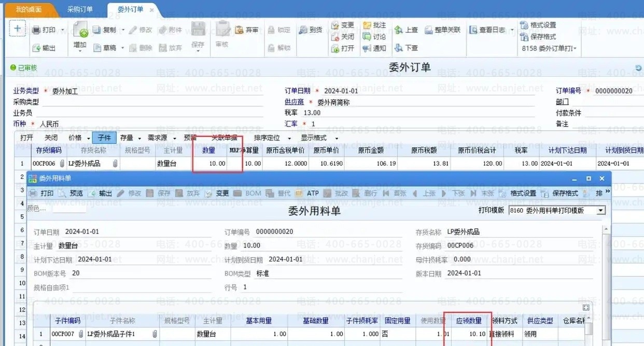This screenshot has width=644, height=346.
Task: Open 整单关联 linked documents view
Action: coord(429,30)
